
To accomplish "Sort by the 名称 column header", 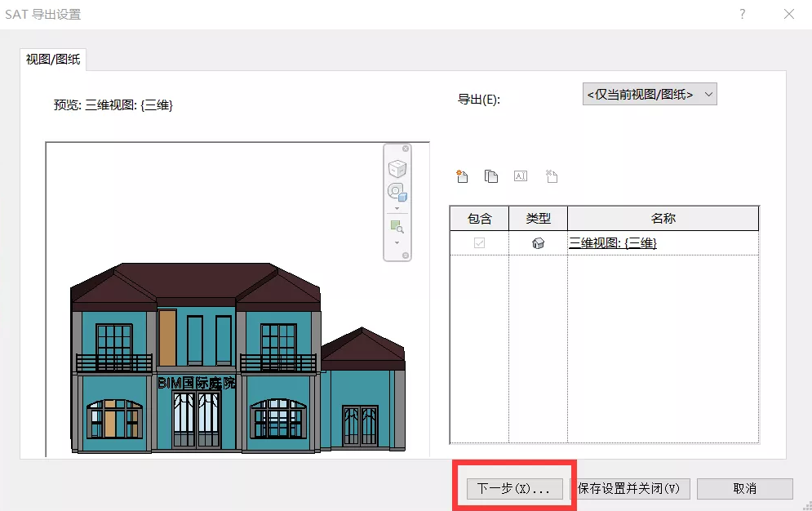I will tap(663, 219).
